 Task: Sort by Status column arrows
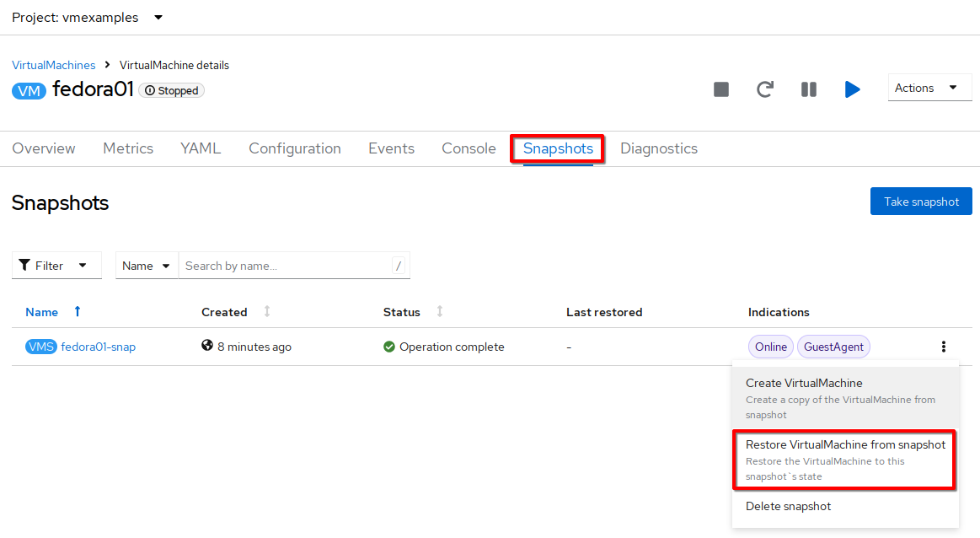tap(440, 311)
